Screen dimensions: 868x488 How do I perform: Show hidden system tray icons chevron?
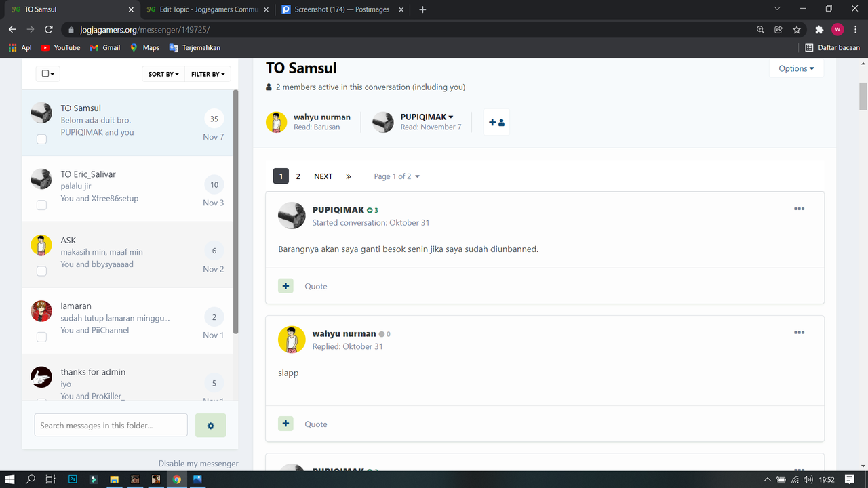click(767, 479)
